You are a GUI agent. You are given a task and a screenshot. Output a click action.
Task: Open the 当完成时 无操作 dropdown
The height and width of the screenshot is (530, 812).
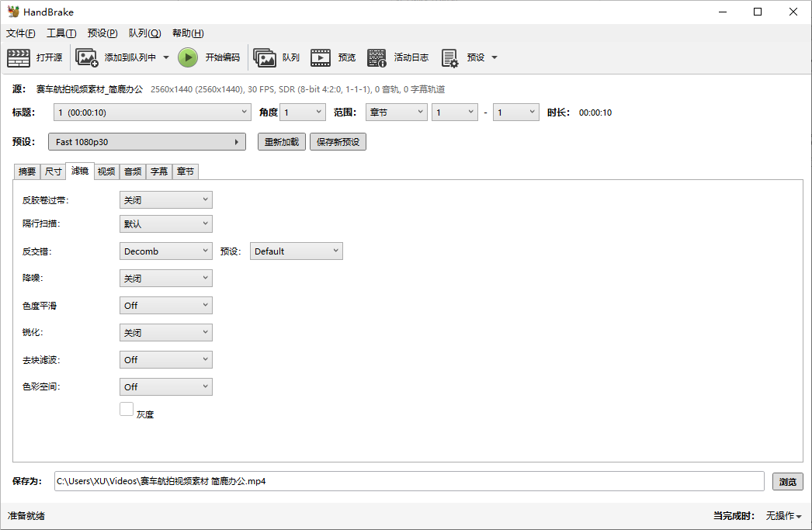click(783, 516)
